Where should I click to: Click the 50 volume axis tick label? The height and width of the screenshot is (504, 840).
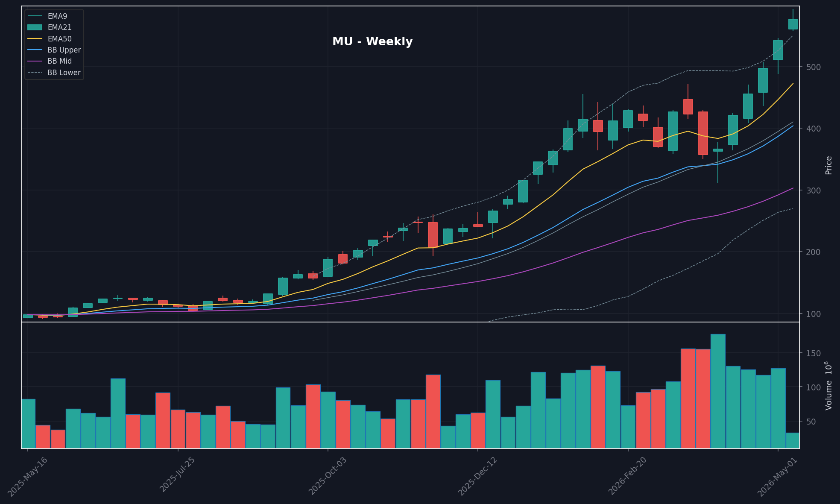[x=811, y=422]
